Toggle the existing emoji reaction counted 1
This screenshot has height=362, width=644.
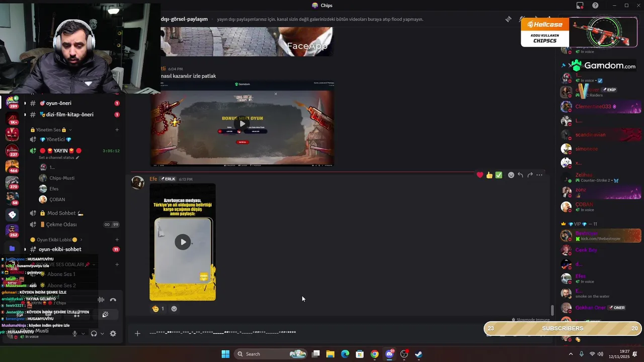pyautogui.click(x=158, y=309)
